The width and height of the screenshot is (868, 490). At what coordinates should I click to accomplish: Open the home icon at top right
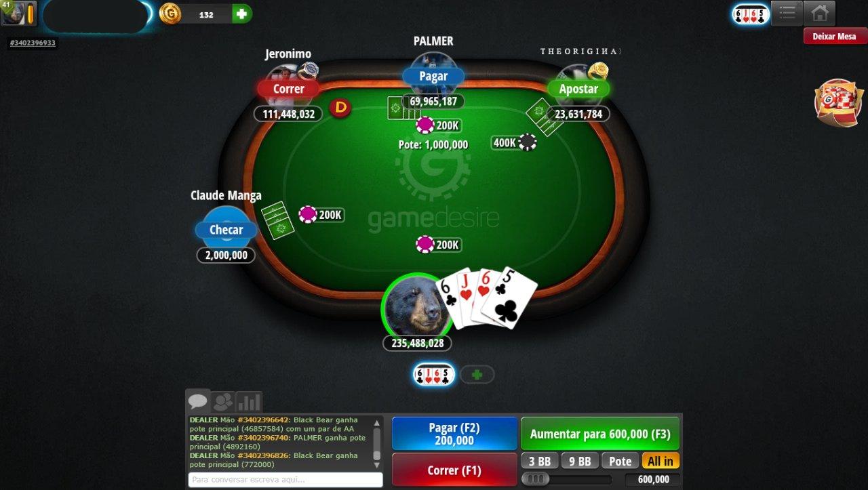click(x=819, y=13)
